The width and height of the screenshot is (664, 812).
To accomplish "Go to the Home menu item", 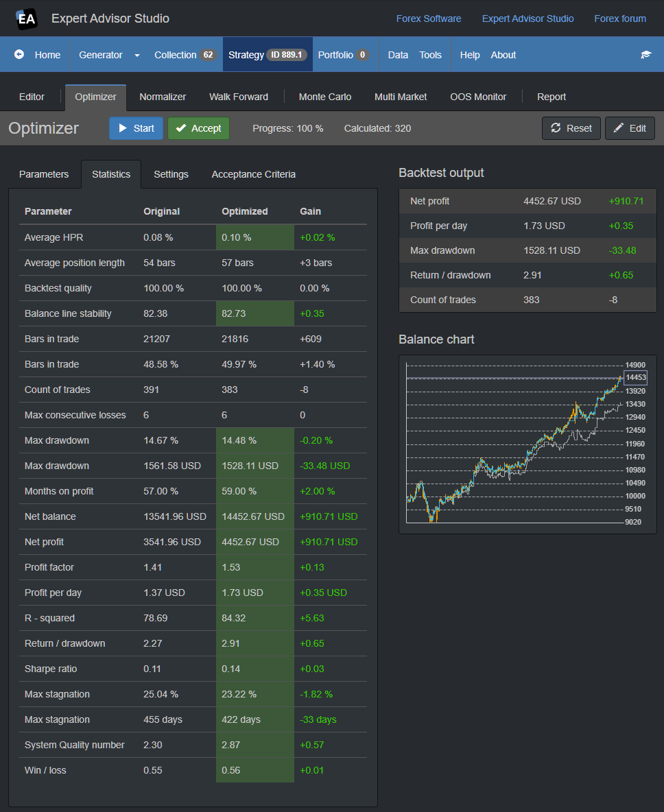I will (x=47, y=55).
